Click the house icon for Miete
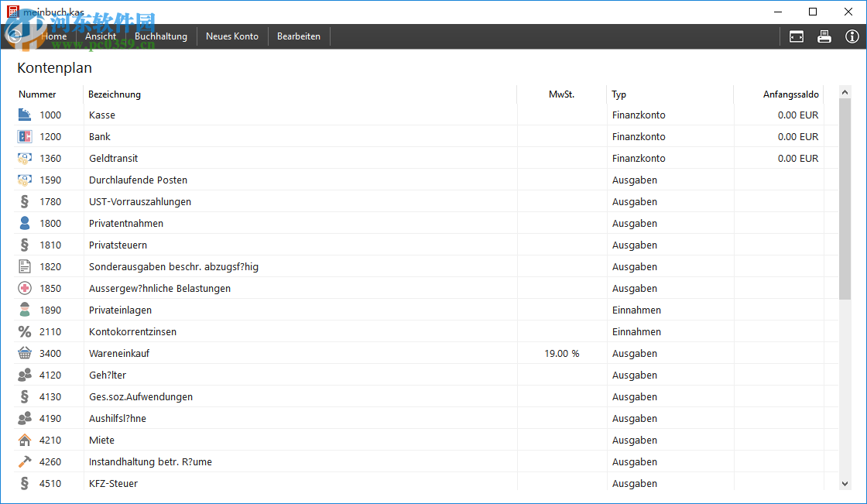Screen dimensions: 867x504 click(24, 440)
